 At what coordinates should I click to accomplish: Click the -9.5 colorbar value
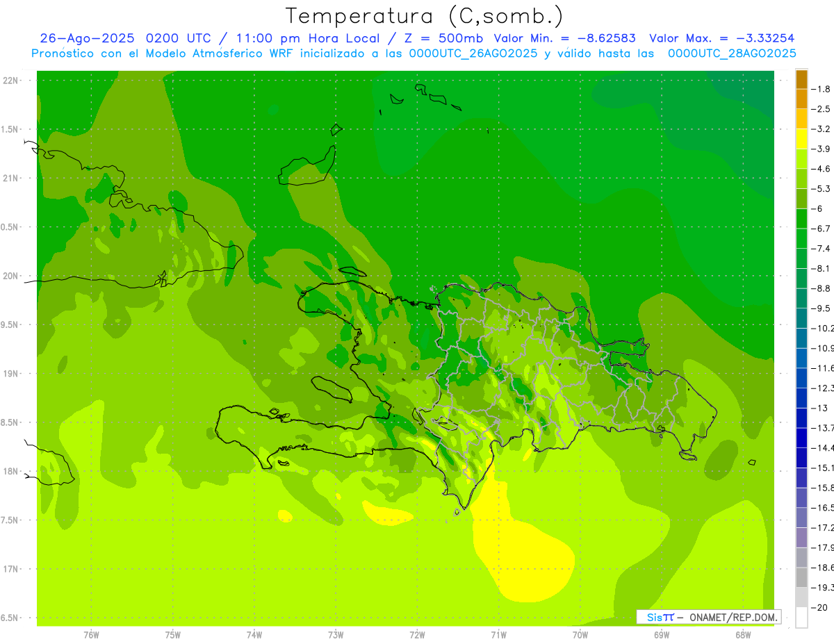coord(821,308)
